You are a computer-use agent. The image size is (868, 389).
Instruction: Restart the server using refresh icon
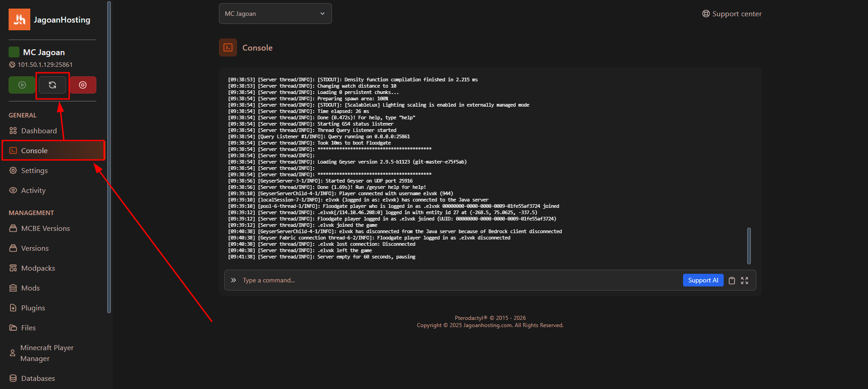52,85
